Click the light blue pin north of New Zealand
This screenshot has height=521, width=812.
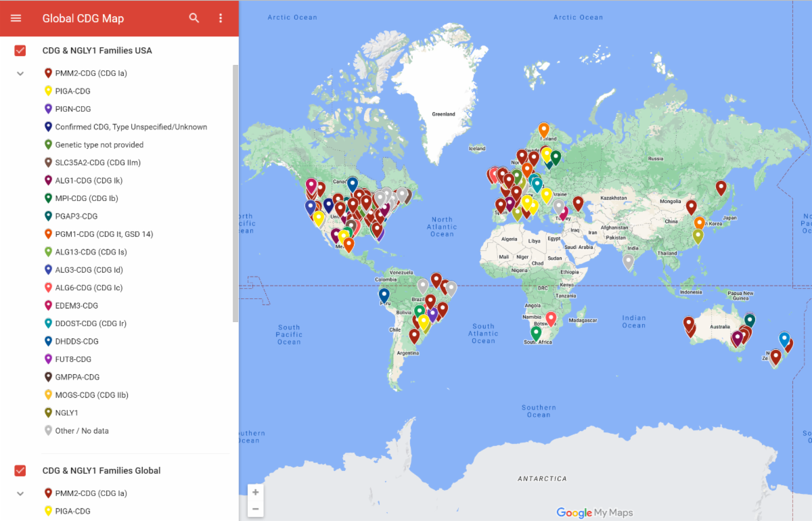pos(784,338)
